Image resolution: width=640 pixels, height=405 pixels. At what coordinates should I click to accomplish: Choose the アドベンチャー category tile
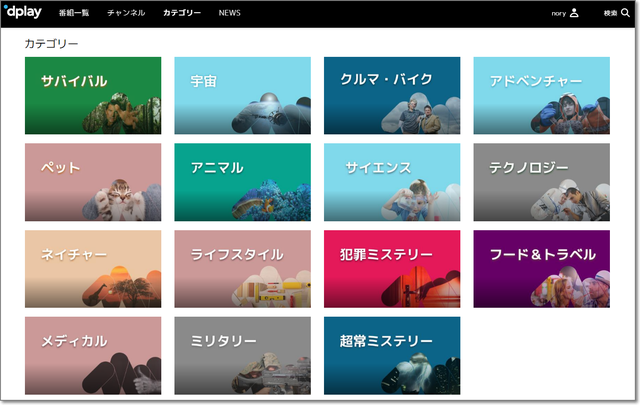pyautogui.click(x=541, y=95)
